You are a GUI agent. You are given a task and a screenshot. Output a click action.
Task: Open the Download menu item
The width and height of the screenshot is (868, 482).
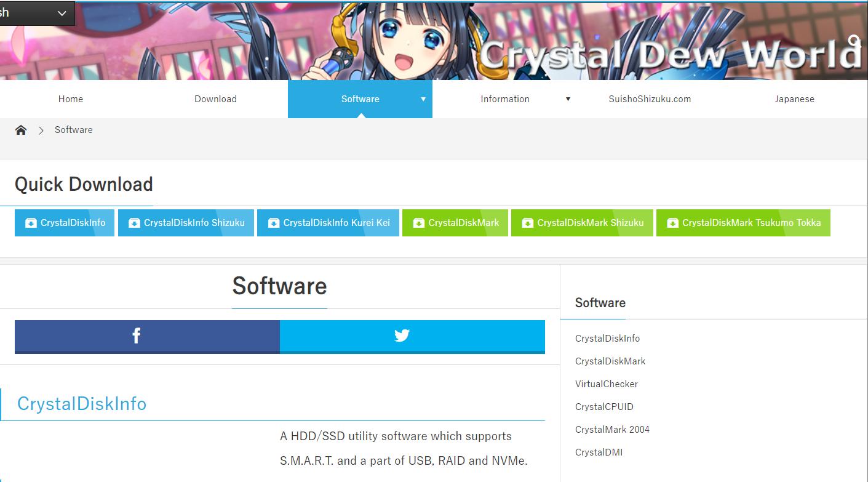215,99
